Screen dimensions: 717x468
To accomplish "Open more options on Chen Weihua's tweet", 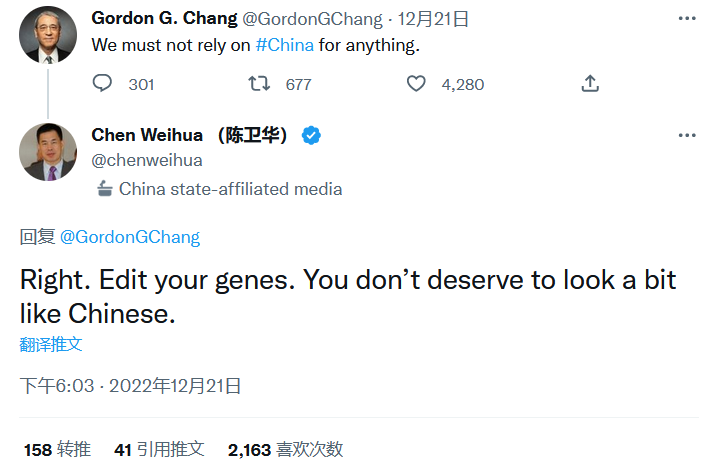I will coord(686,135).
